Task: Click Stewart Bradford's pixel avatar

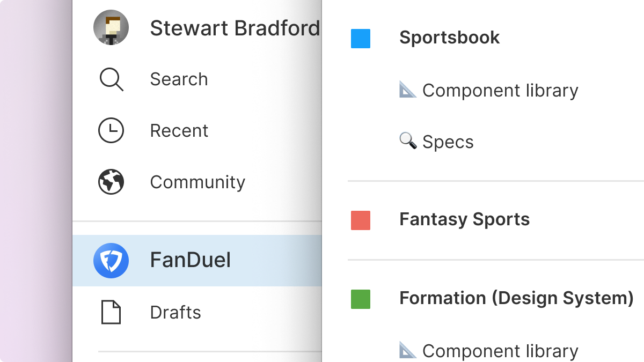Action: pos(111,28)
